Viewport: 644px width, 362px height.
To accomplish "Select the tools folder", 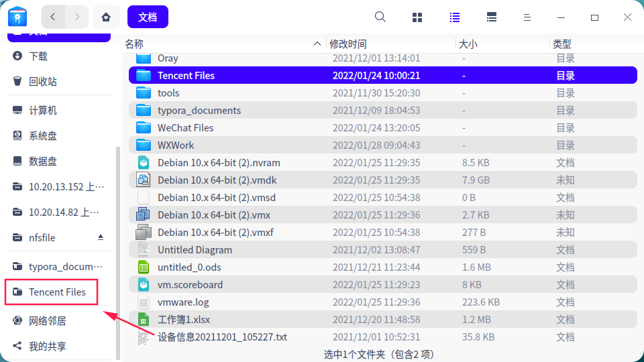I will coord(383,93).
